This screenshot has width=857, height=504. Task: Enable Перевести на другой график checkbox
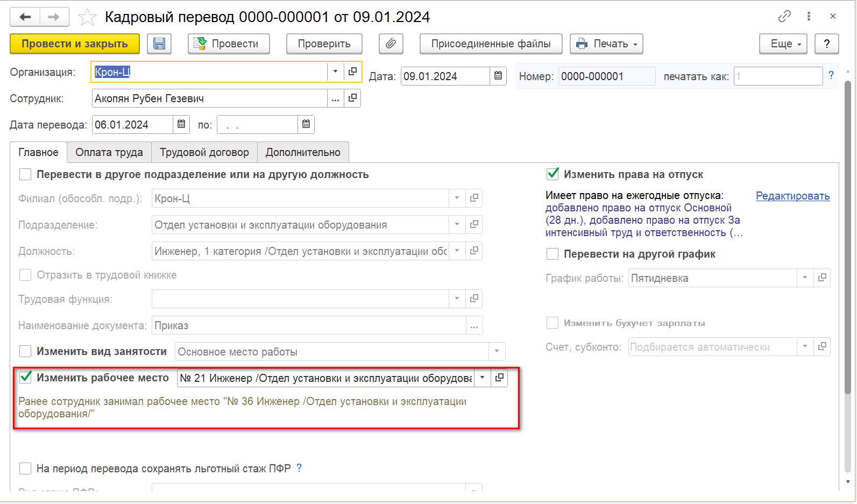553,254
